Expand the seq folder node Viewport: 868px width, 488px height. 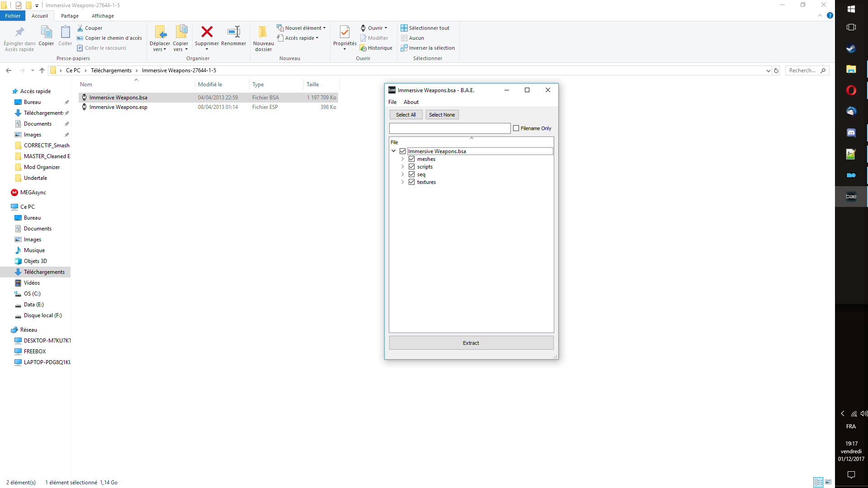tap(402, 174)
